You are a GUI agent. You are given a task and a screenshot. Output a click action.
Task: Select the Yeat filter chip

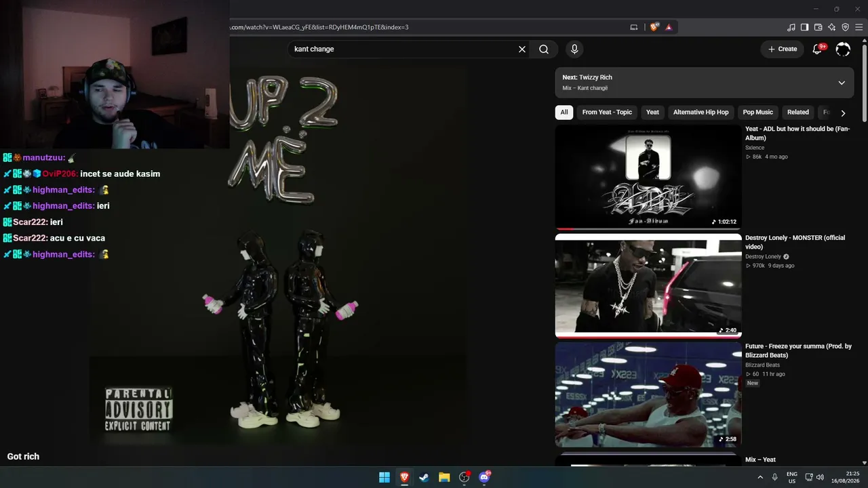pos(652,113)
